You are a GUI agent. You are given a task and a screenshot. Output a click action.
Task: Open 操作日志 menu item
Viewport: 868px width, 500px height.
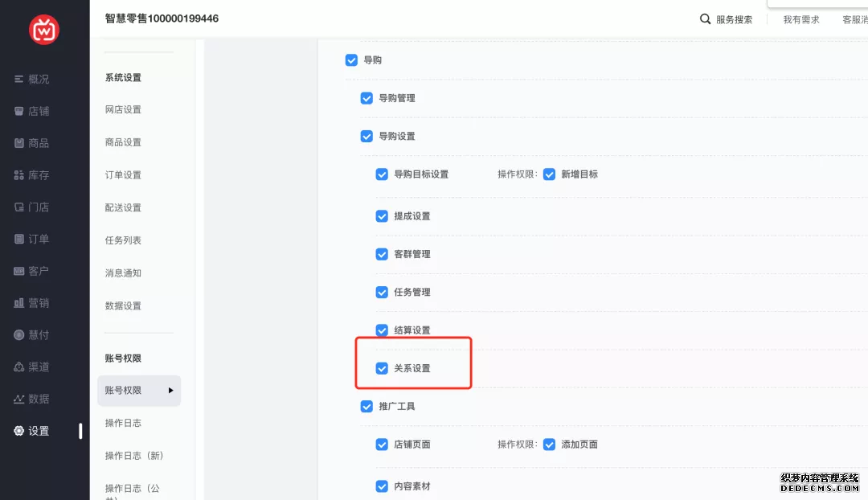[123, 423]
